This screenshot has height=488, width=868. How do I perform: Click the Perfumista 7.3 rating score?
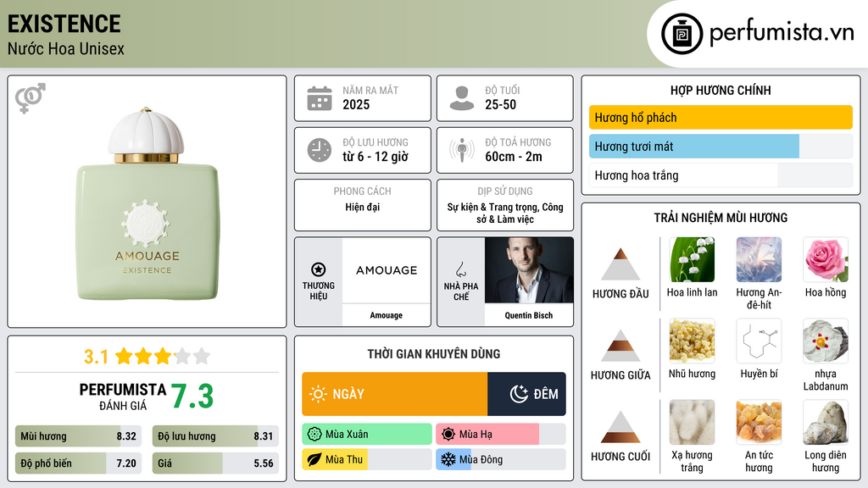[x=192, y=396]
